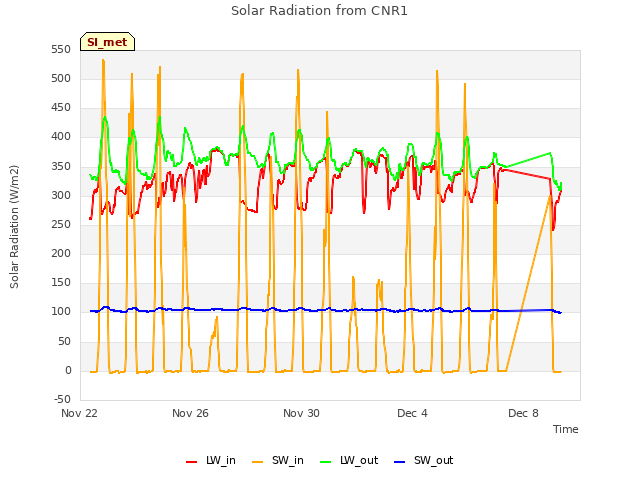Toggle the SW_in legend entry
Screen dimensions: 640x480
point(278,460)
